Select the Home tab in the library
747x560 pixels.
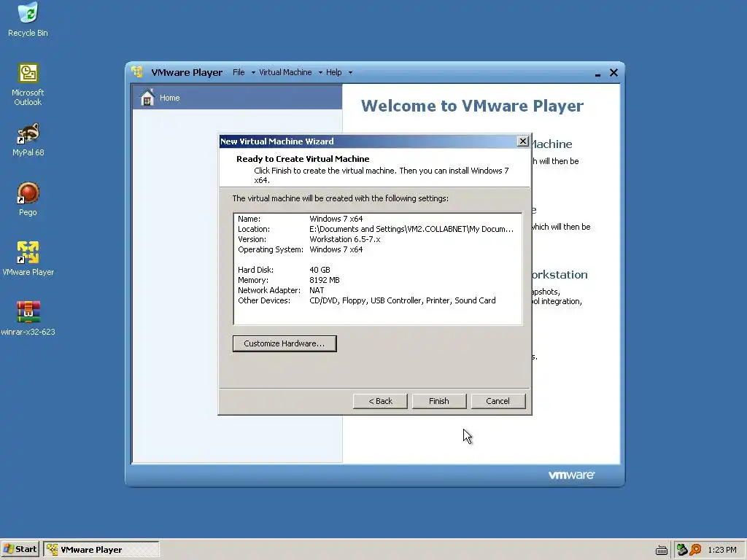(237, 97)
